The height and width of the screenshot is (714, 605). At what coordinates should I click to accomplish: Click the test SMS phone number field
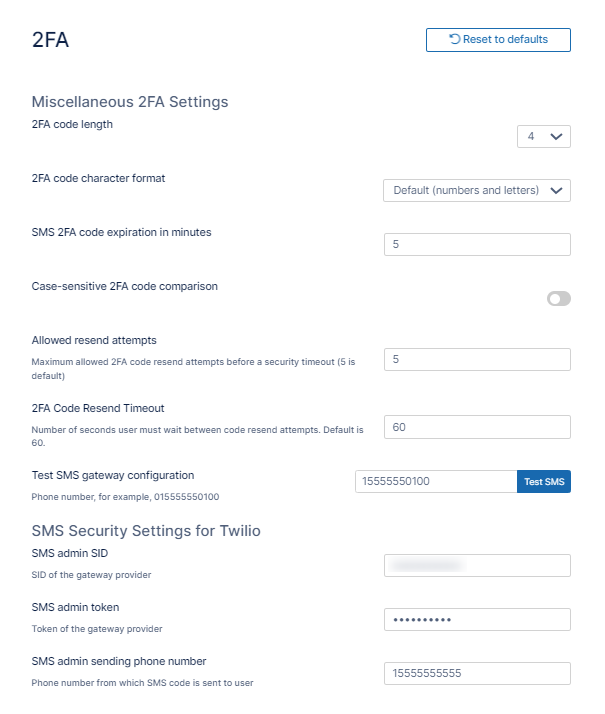coord(435,482)
